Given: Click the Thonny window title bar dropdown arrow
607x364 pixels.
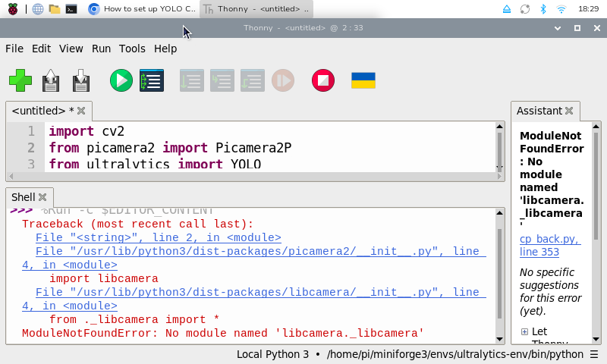Looking at the screenshot, I should click(558, 28).
